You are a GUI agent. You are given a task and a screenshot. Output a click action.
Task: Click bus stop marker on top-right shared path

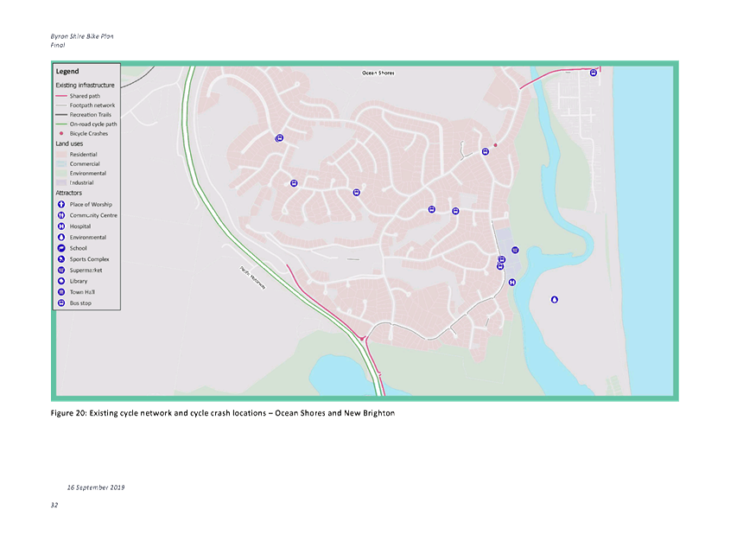pyautogui.click(x=594, y=73)
